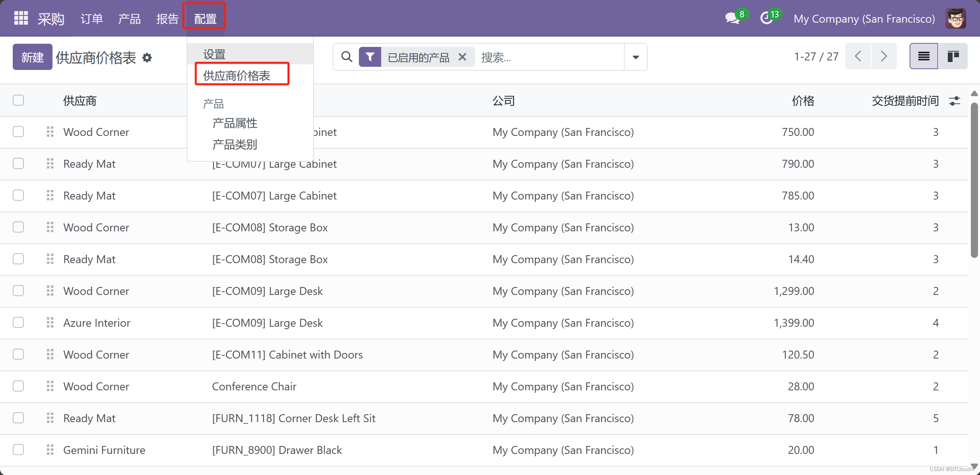Choose 产品属性 in the dropdown menu
This screenshot has width=980, height=475.
235,123
